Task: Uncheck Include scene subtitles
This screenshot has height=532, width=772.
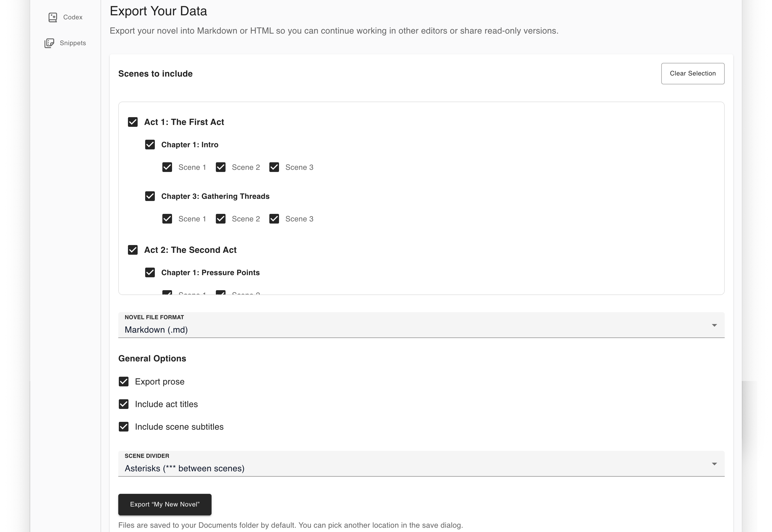Action: coord(124,427)
